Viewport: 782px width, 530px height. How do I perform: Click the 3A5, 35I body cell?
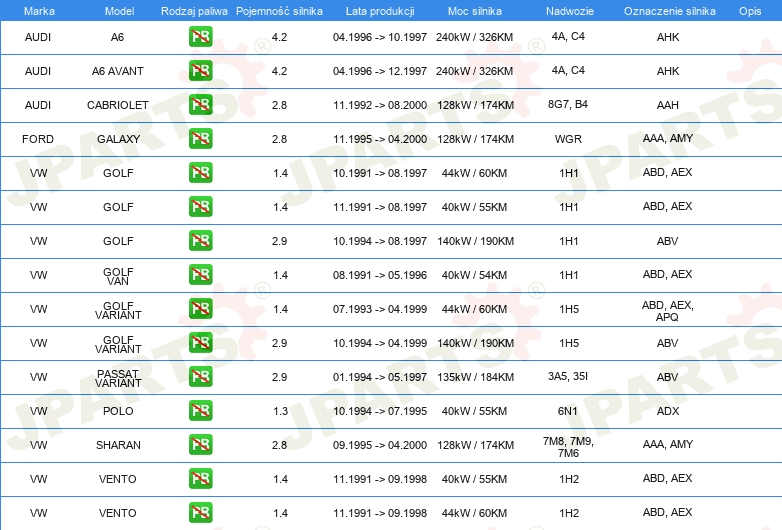568,376
